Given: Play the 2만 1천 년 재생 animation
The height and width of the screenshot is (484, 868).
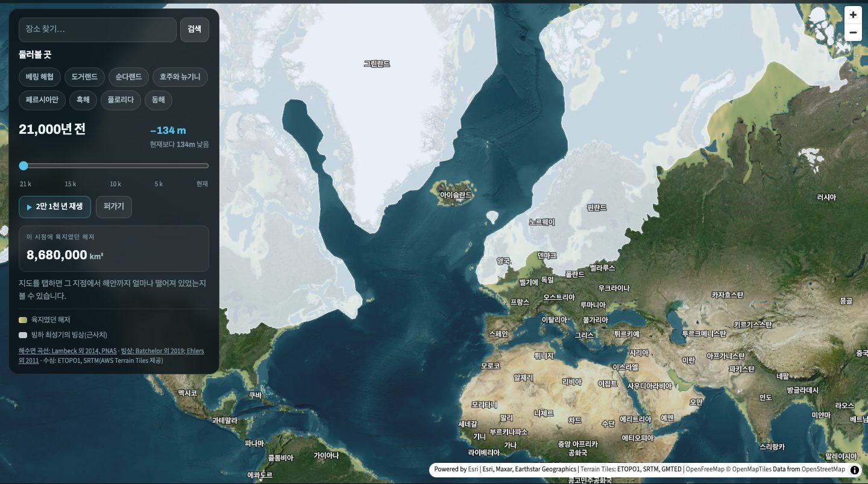Looking at the screenshot, I should 55,207.
